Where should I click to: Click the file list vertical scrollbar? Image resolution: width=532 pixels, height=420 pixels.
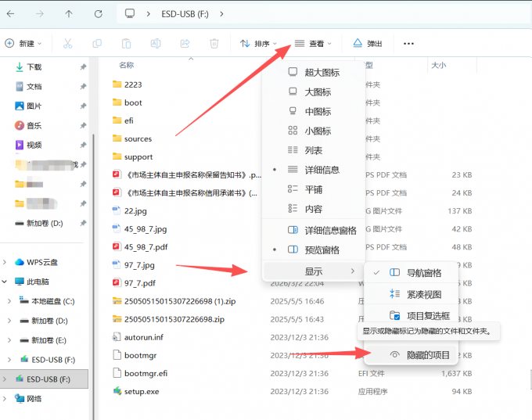tap(530, 379)
